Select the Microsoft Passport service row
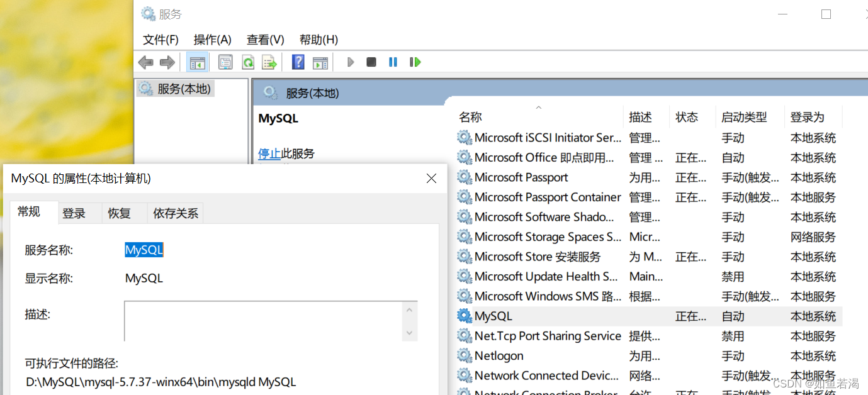 648,177
